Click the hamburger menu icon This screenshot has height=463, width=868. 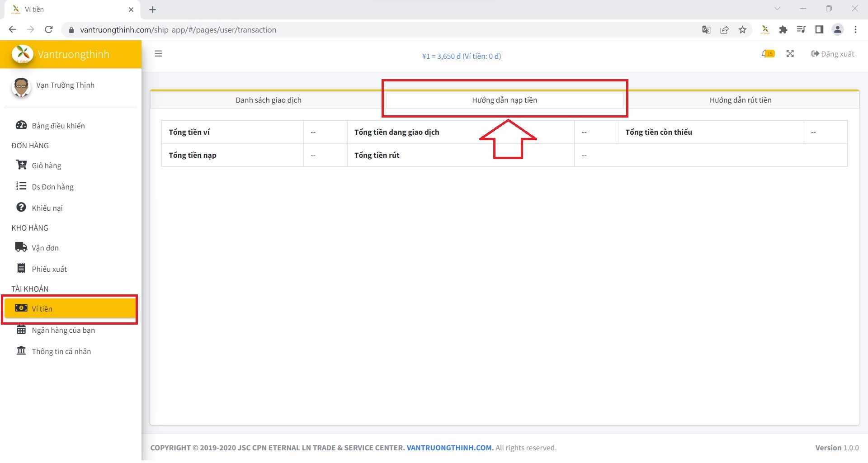[x=158, y=53]
